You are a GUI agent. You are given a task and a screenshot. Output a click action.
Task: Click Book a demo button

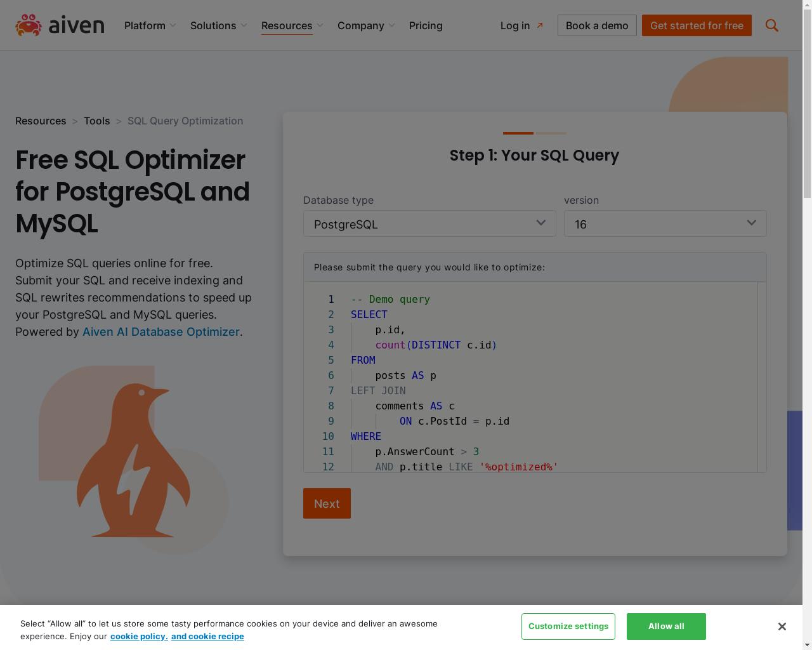(x=597, y=25)
